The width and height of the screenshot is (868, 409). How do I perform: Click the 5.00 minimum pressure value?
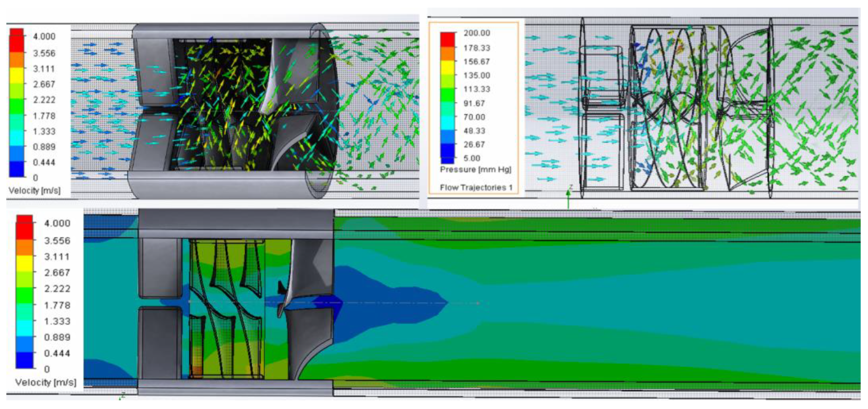[x=472, y=158]
